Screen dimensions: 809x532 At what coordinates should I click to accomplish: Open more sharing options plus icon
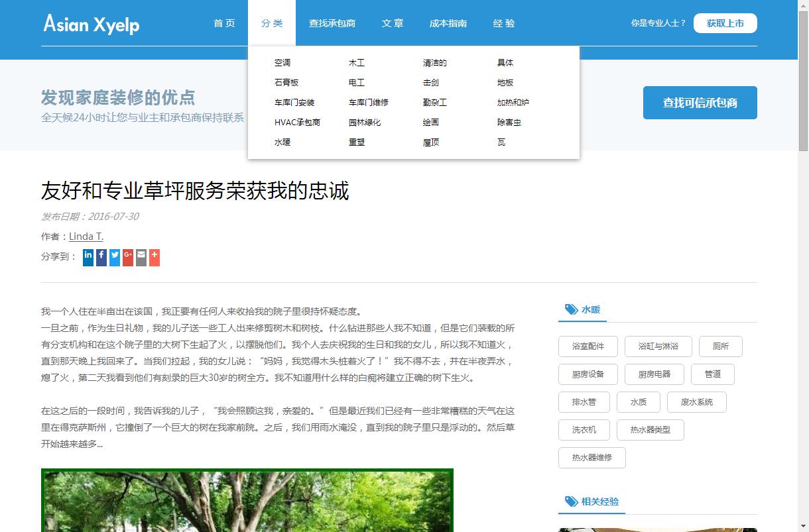pyautogui.click(x=155, y=257)
